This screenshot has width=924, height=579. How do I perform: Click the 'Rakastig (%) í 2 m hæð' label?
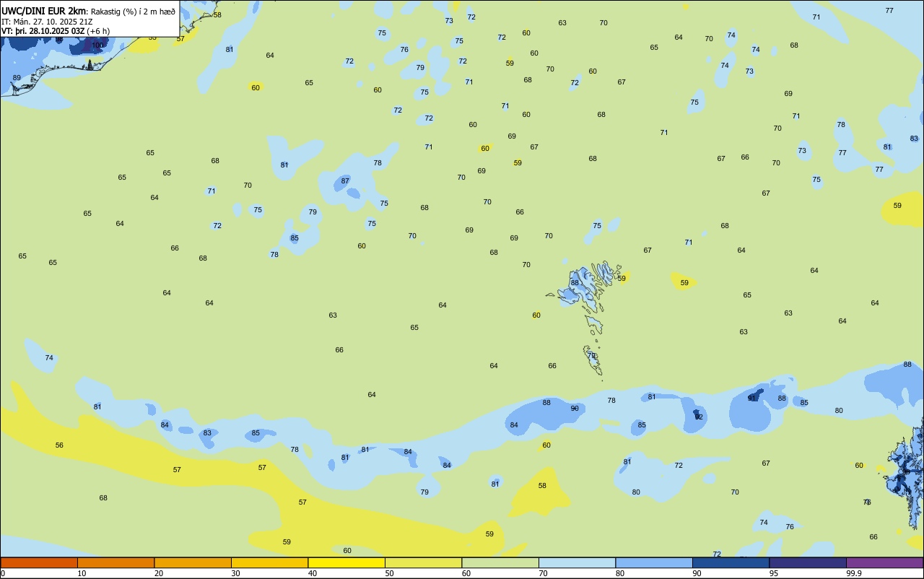point(133,11)
